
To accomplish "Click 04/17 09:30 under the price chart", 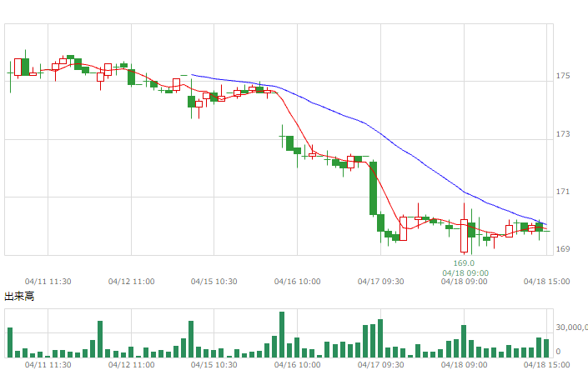I will pos(380,282).
